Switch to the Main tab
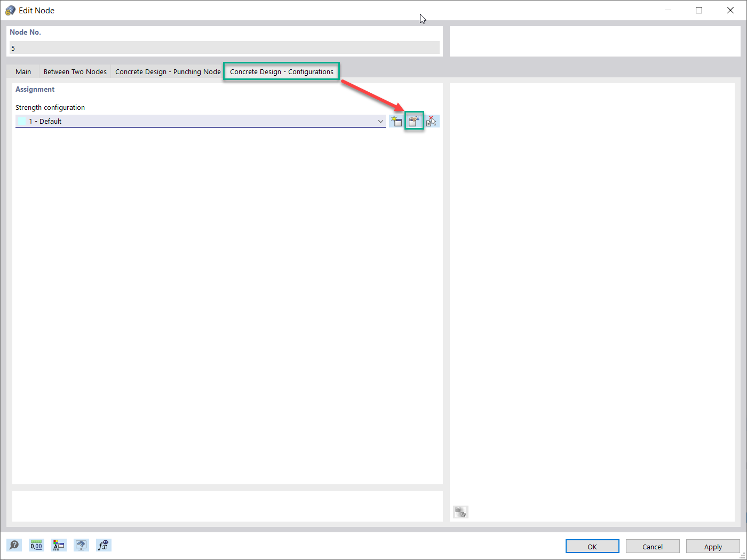Image resolution: width=747 pixels, height=560 pixels. [23, 71]
